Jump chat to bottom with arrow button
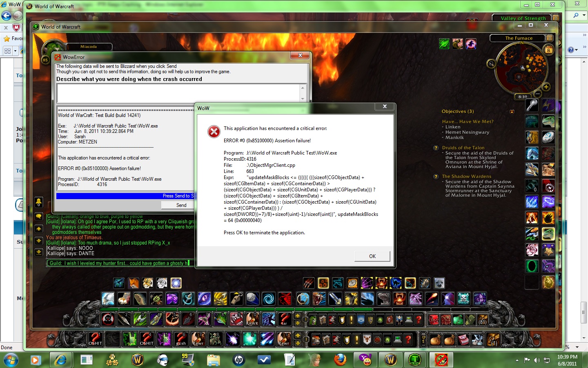Viewport: 588px width, 368px height. [38, 252]
